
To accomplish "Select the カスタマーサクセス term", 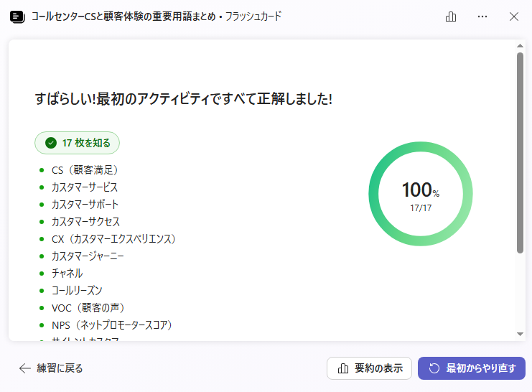I will tap(85, 222).
